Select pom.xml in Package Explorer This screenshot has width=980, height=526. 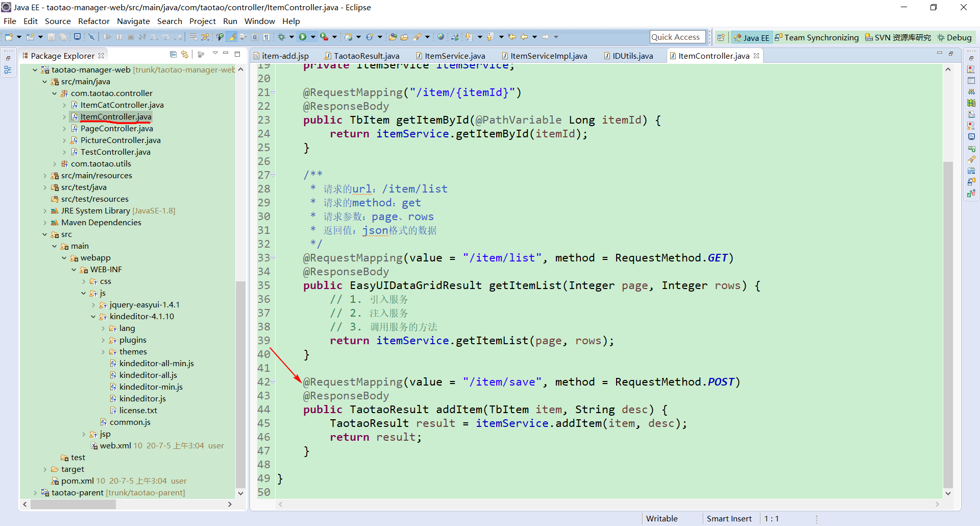[77, 481]
